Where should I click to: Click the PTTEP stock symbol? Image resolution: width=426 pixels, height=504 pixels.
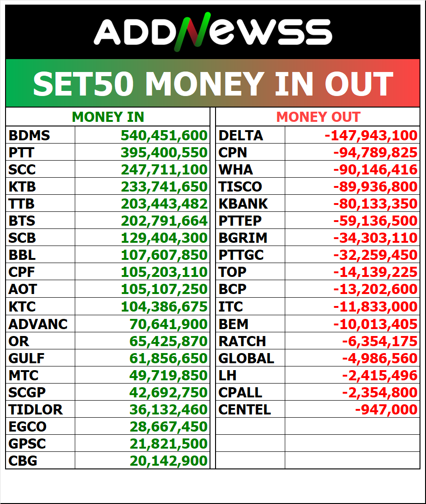(240, 221)
